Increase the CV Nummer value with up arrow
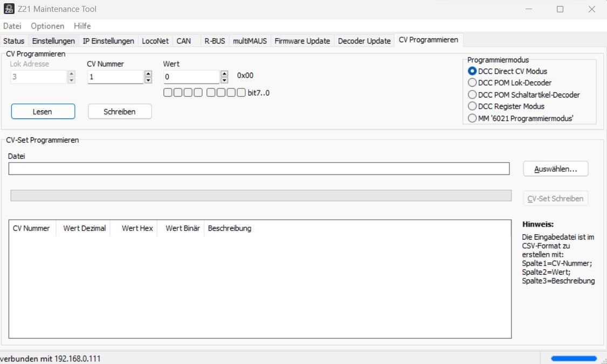607x364 pixels. pyautogui.click(x=148, y=74)
